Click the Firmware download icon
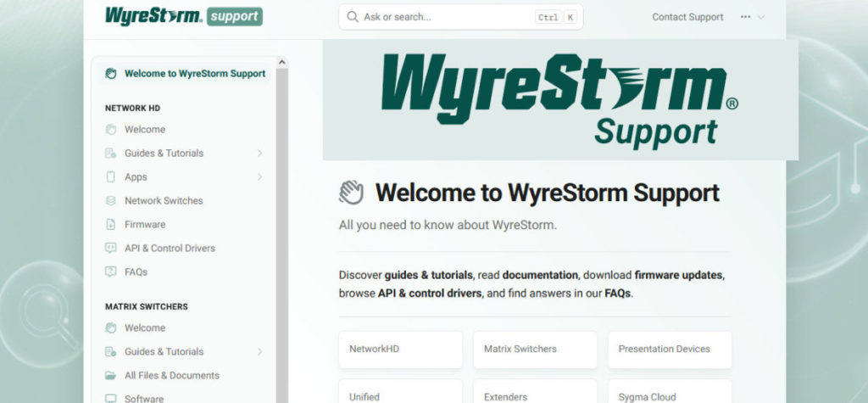 coord(111,225)
